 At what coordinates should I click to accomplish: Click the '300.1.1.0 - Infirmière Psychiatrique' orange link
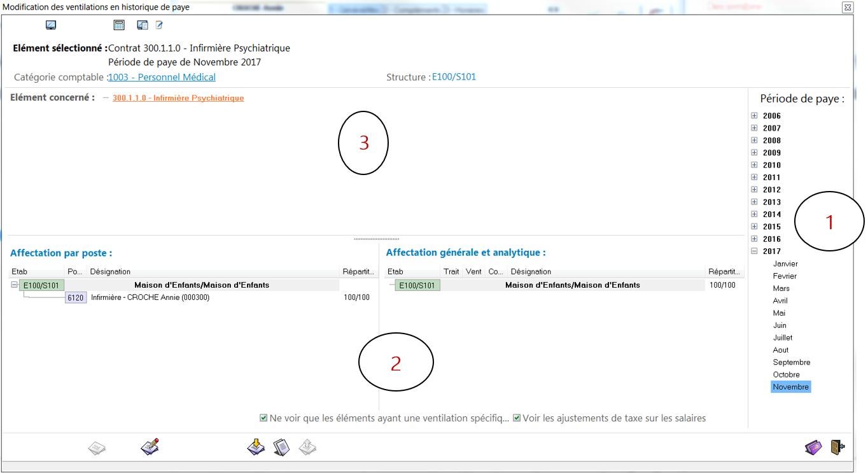point(178,99)
